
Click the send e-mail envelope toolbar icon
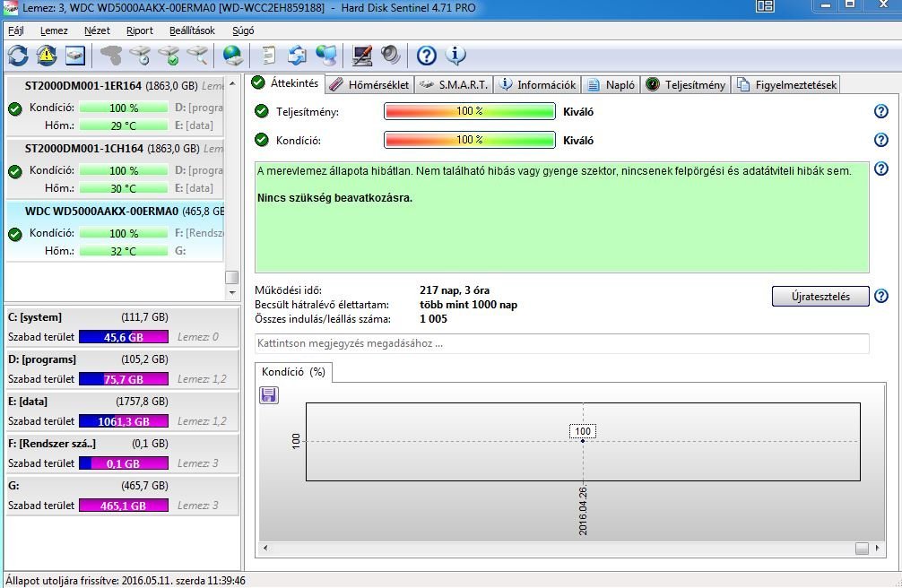pyautogui.click(x=297, y=56)
